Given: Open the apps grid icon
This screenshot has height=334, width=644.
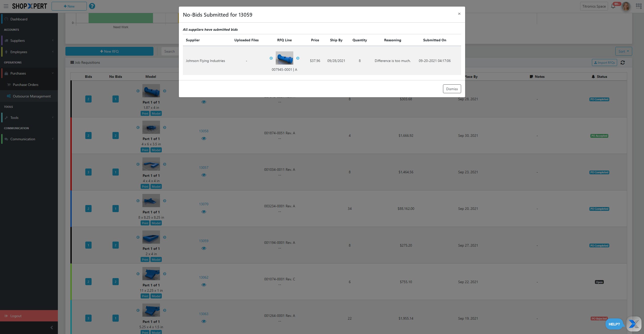Looking at the screenshot, I should pos(638,6).
